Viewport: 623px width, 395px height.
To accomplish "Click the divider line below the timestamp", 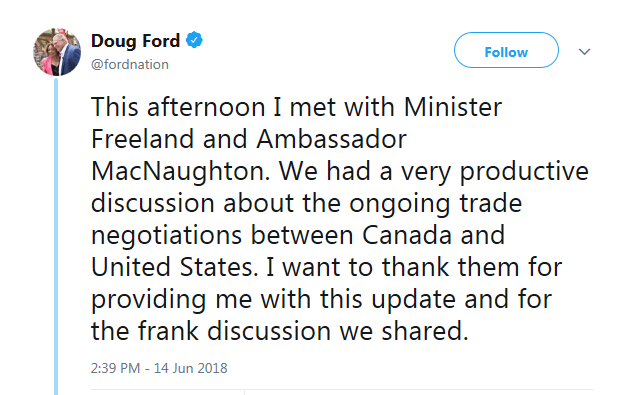I will pos(342,390).
